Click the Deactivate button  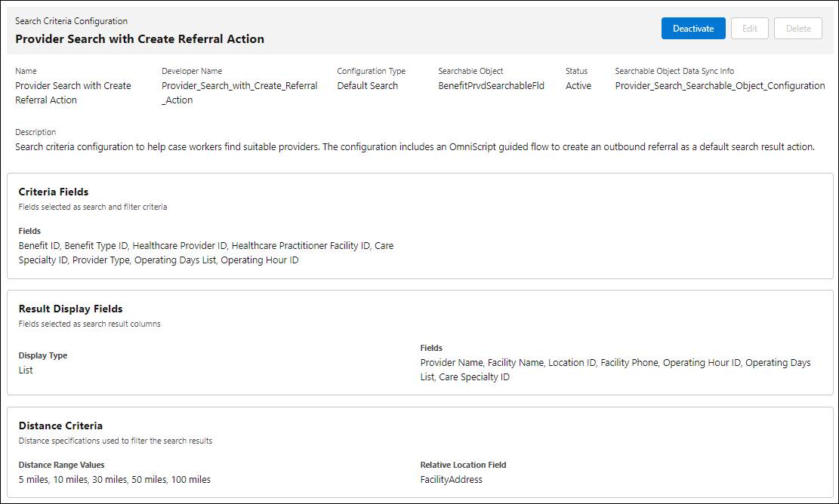(692, 29)
